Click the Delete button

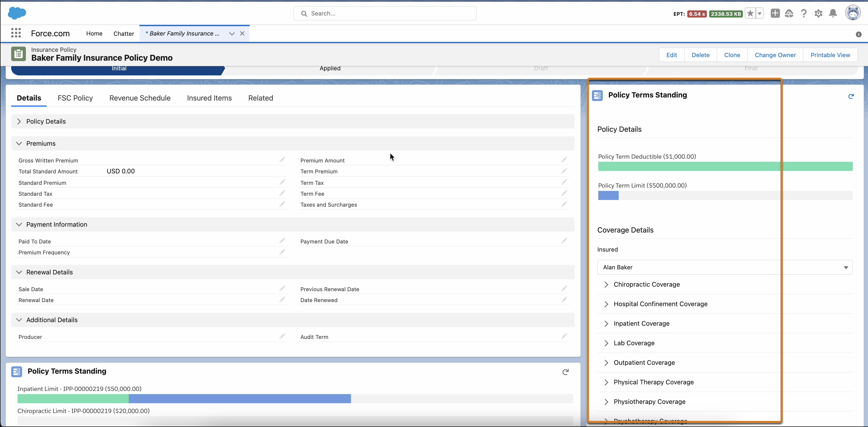tap(700, 55)
